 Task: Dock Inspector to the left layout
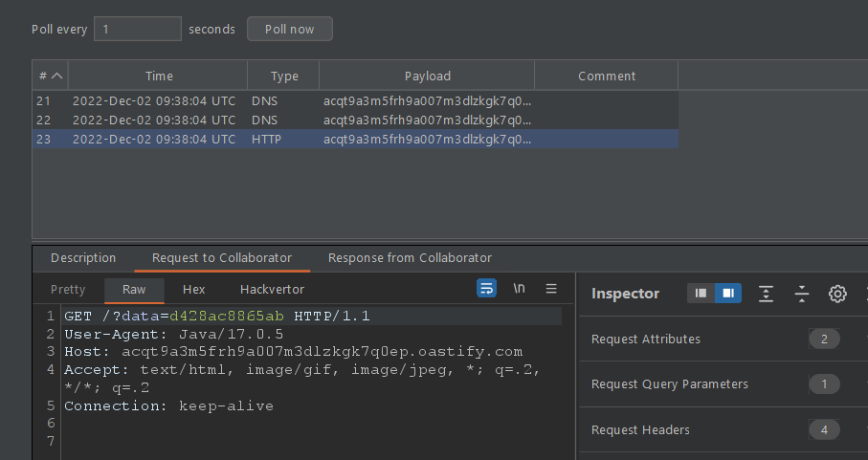(x=701, y=294)
